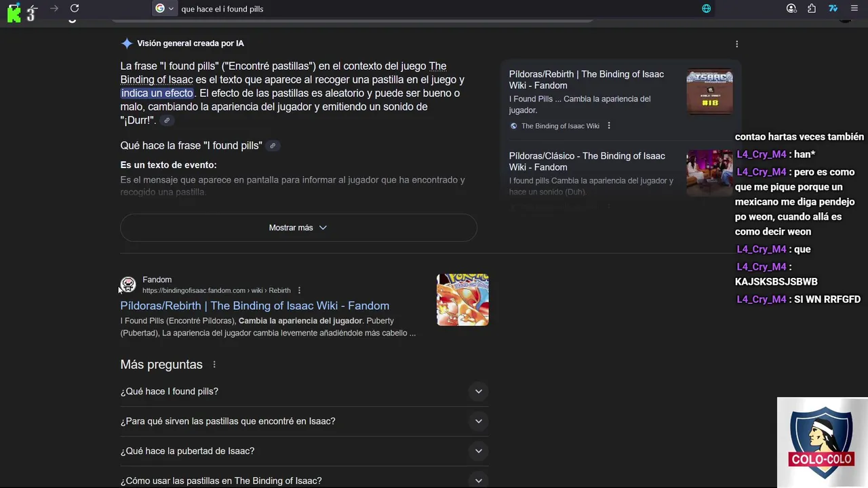
Task: Expand AI overview with 'Mostrar más'
Action: point(298,228)
